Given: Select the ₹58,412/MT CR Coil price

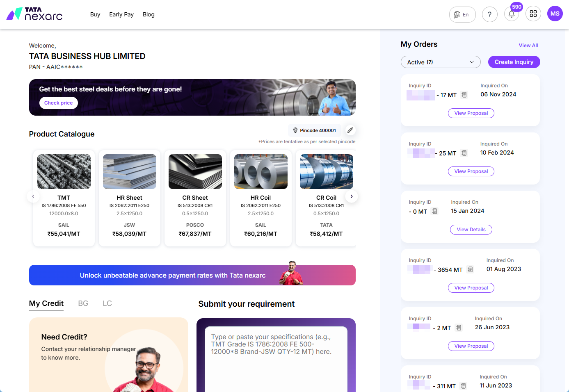Looking at the screenshot, I should coord(326,234).
